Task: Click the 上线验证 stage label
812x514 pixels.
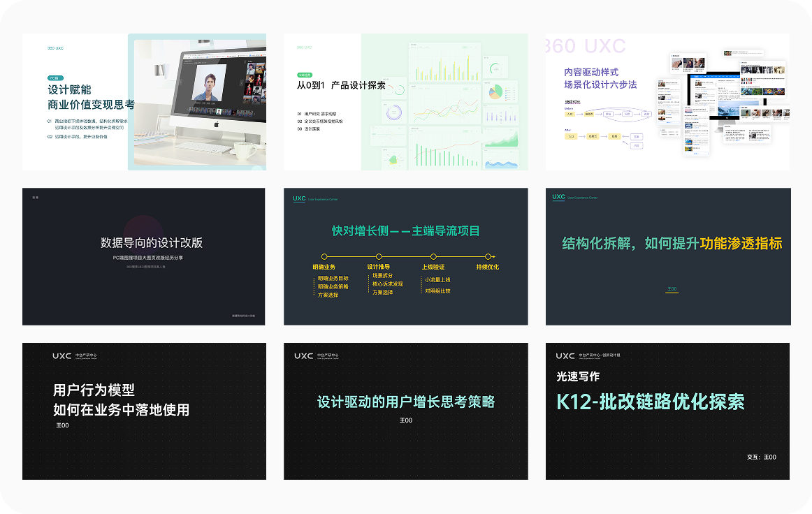Action: (x=433, y=267)
